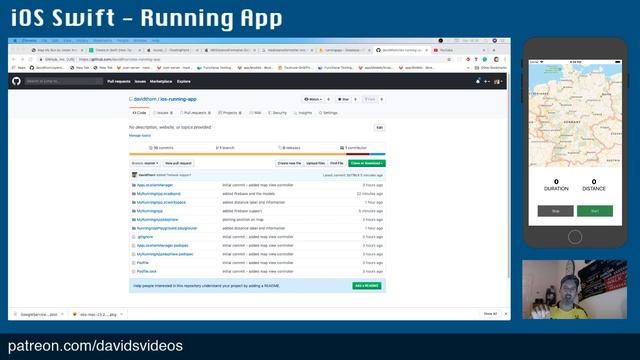Open the plus create-new menu in GitHub header
This screenshot has width=640, height=360.
(x=487, y=82)
